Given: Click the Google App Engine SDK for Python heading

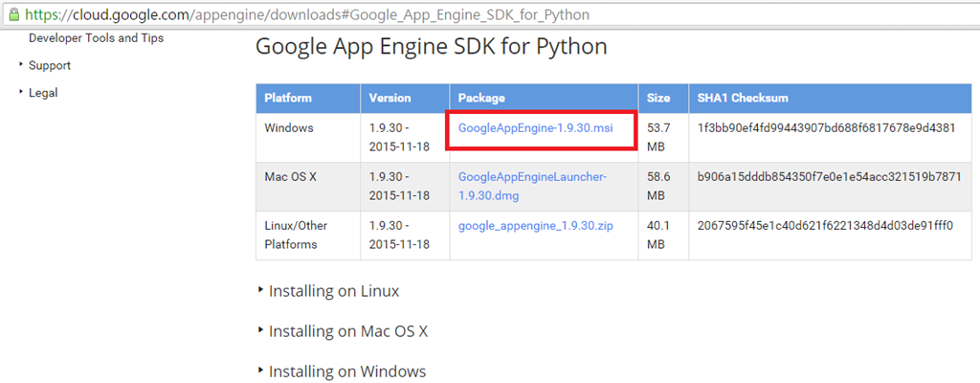Looking at the screenshot, I should coord(432,47).
